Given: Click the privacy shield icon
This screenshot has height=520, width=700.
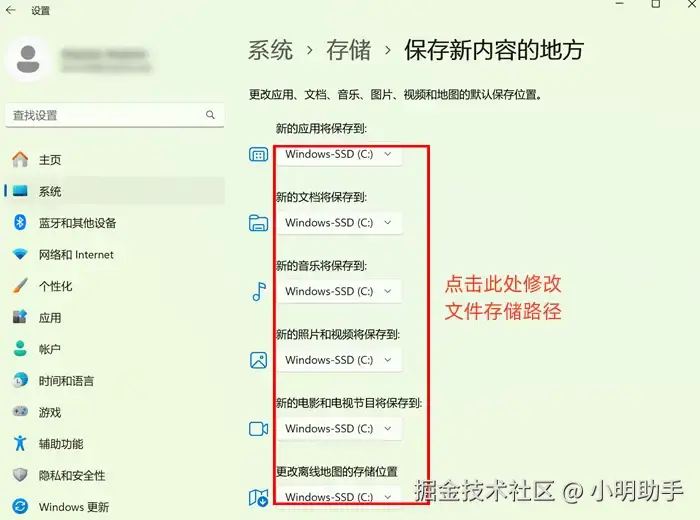Looking at the screenshot, I should pyautogui.click(x=20, y=475).
